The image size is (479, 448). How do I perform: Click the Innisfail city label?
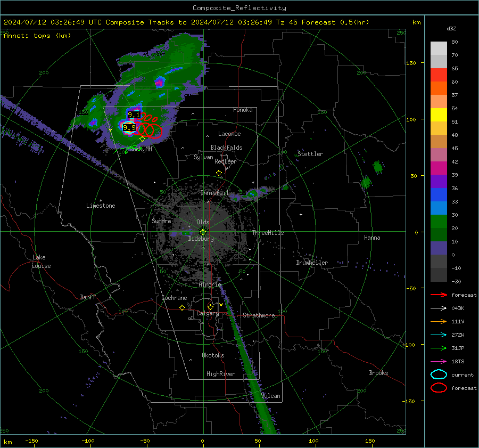click(x=215, y=193)
